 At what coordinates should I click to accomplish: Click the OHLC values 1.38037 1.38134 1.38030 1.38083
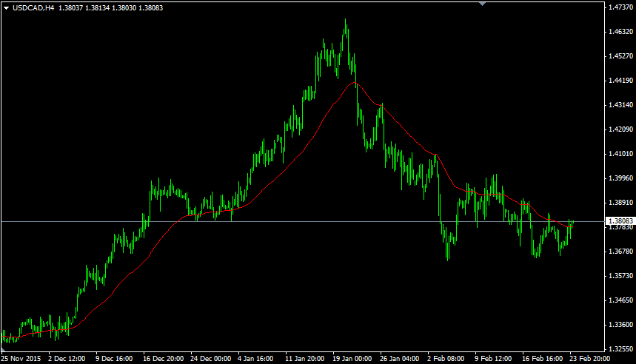tap(111, 7)
